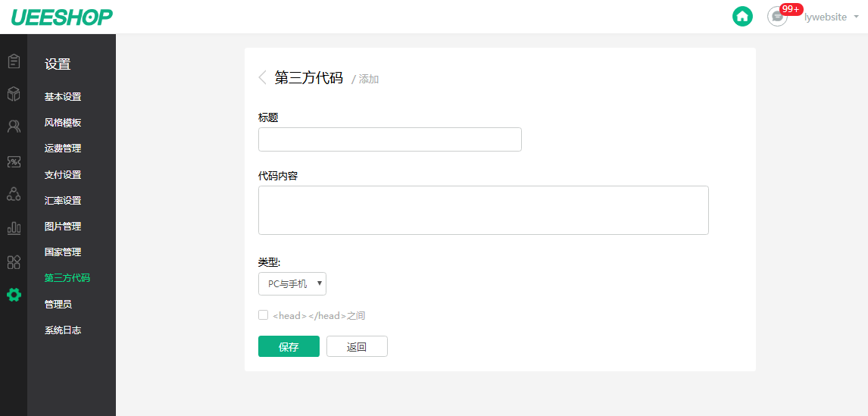The image size is (868, 416).
Task: Open the coupon percent icon in sidebar
Action: (14, 161)
